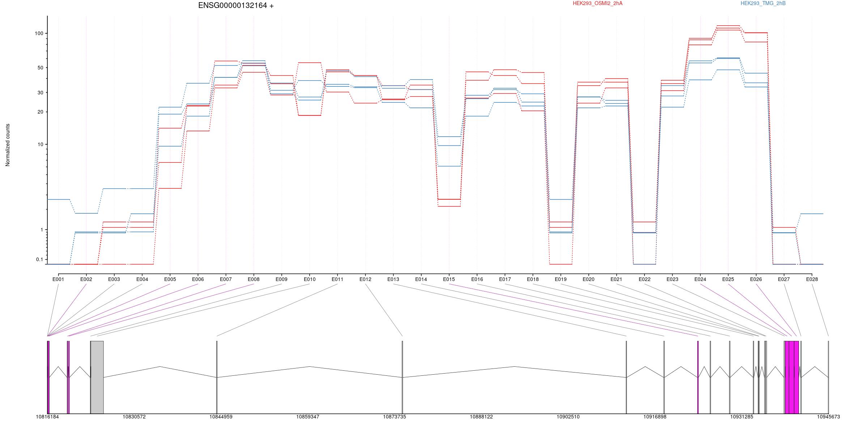Screen dimensions: 868x434
Task: Click the y-axis tick label 0.1
Action: click(39, 259)
